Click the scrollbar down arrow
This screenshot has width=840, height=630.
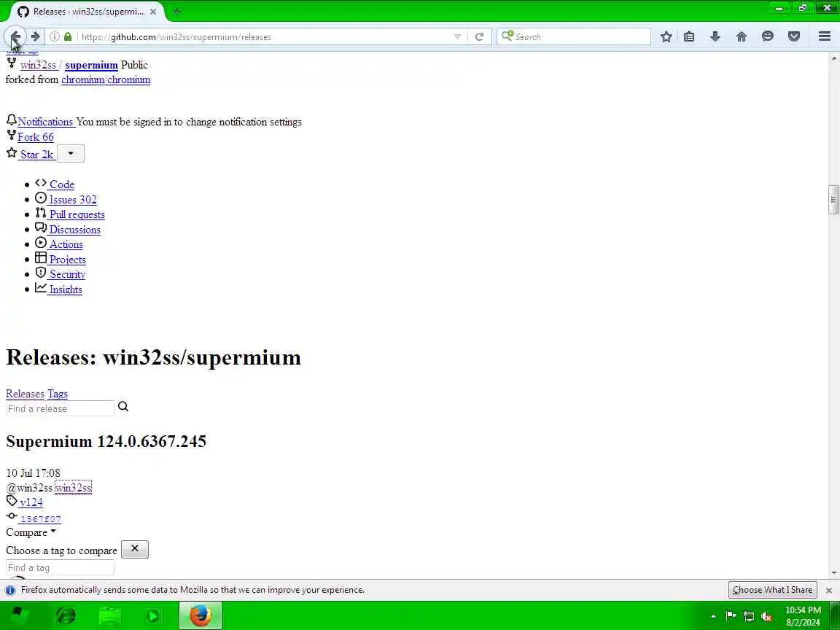click(833, 573)
